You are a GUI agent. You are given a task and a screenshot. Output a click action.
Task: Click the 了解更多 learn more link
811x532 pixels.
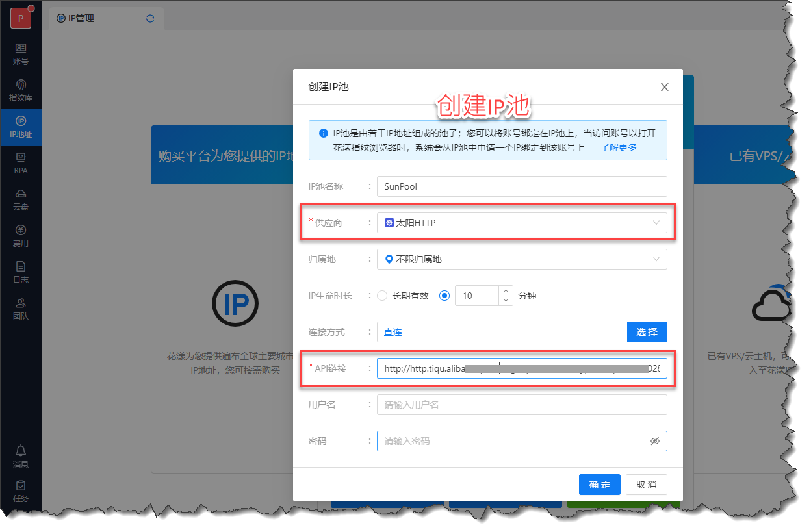(618, 147)
